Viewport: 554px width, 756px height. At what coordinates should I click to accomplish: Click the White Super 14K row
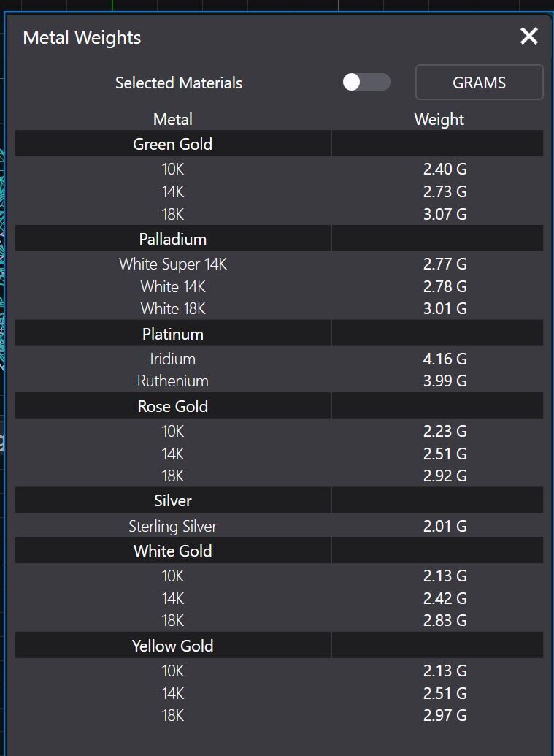[x=173, y=264]
